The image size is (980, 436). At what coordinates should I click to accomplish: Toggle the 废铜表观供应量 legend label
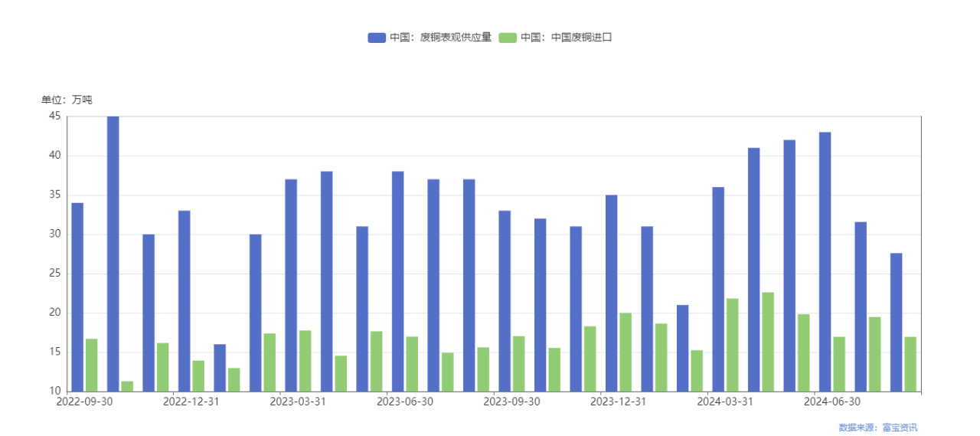440,38
